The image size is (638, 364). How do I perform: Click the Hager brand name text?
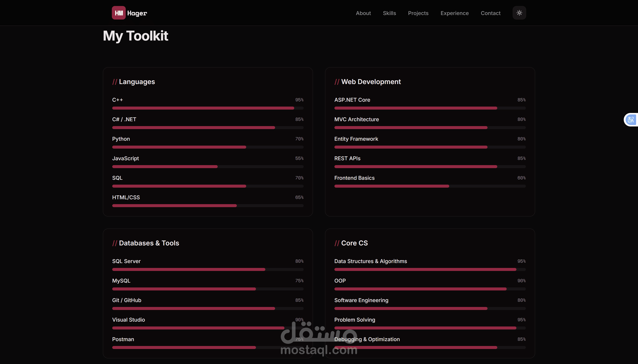click(x=137, y=13)
